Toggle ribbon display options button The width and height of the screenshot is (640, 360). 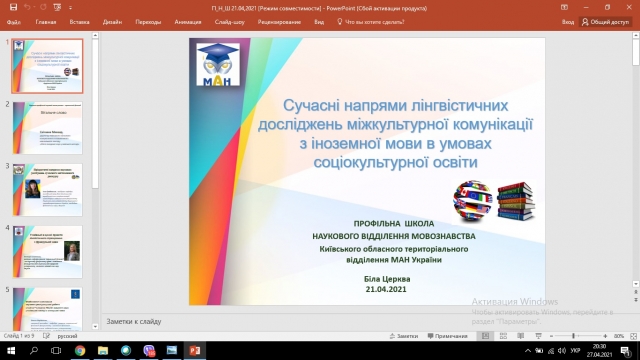(x=564, y=7)
